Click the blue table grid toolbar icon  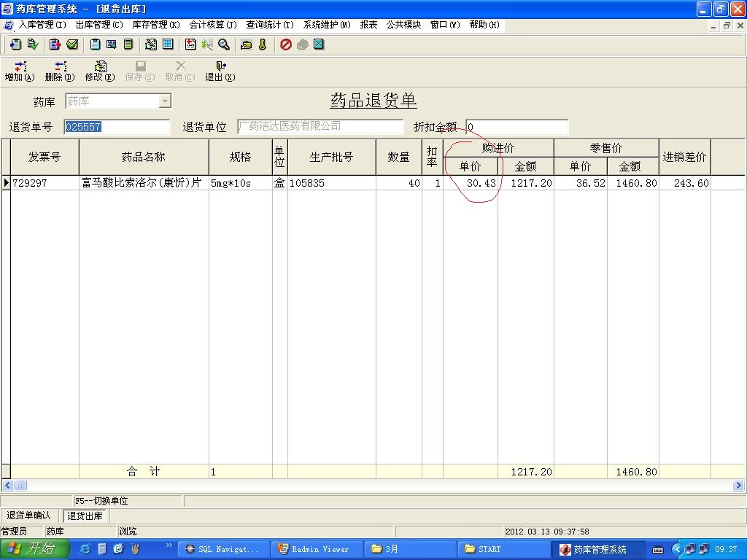click(x=168, y=44)
